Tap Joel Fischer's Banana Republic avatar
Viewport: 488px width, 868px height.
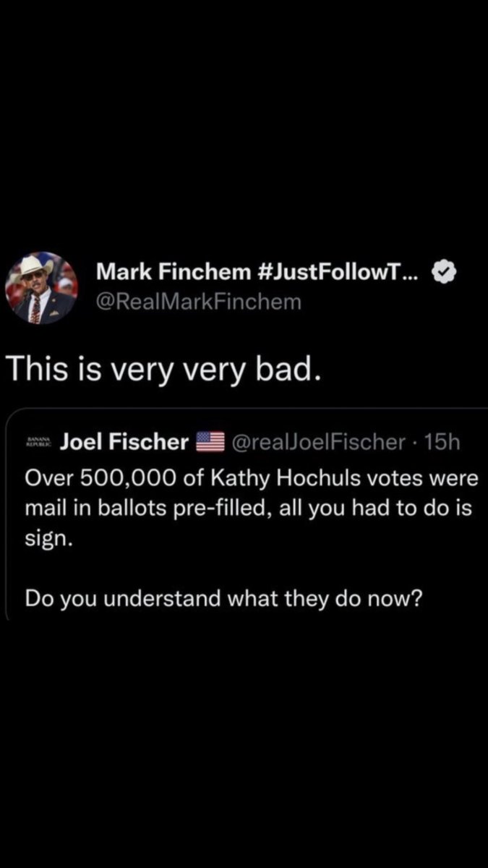35,443
